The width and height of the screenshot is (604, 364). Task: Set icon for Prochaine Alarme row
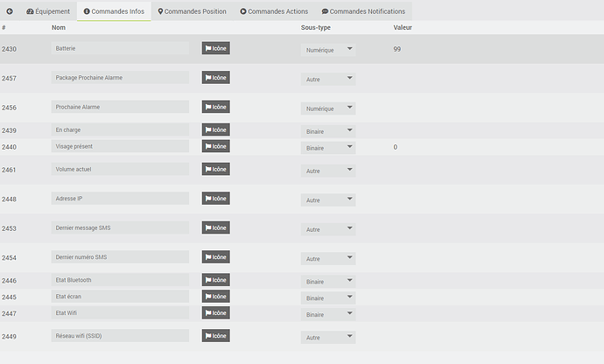pos(215,107)
